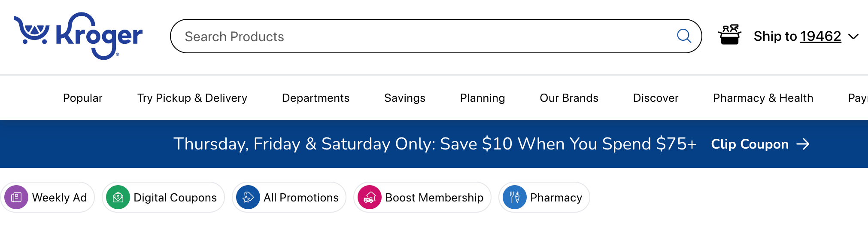Open the Departments menu
The height and width of the screenshot is (244, 868).
[x=316, y=98]
